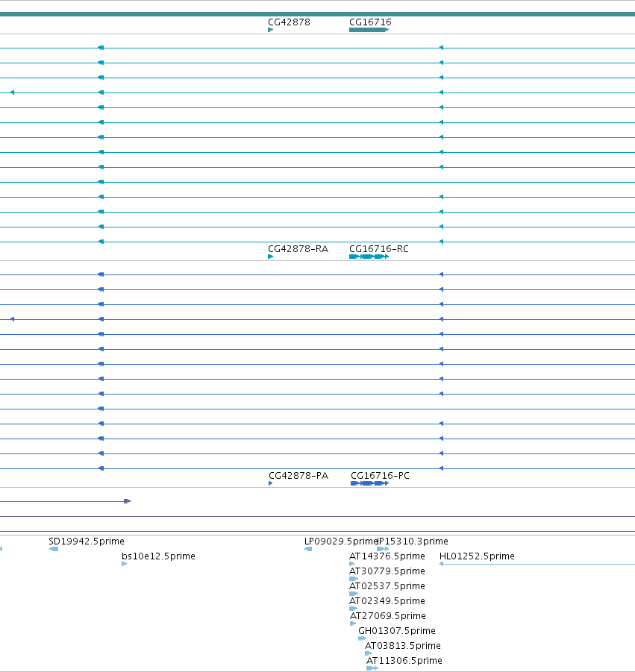
Task: Select the LP09029.5prime EST glyph
Action: click(308, 549)
